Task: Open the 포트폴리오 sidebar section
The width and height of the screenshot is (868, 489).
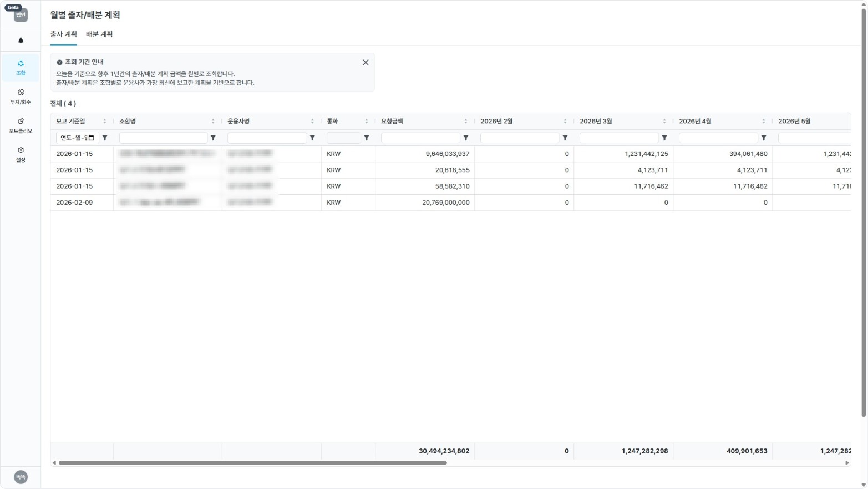Action: tap(21, 125)
